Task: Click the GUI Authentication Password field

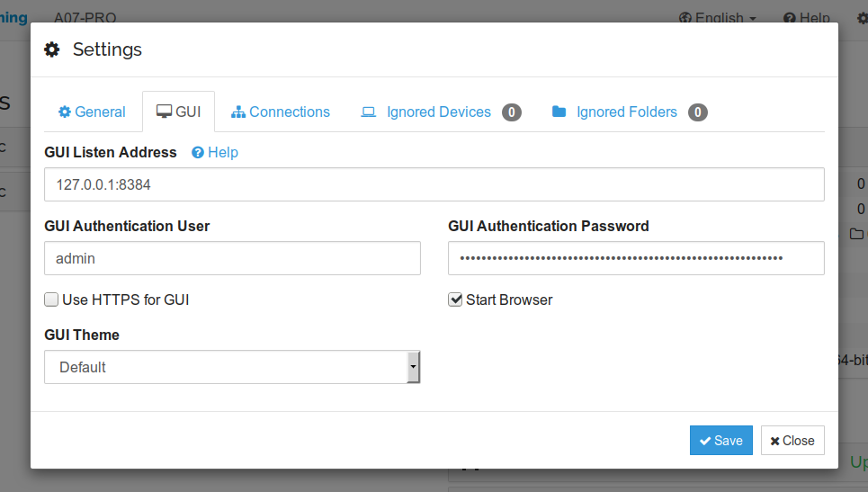Action: point(636,258)
